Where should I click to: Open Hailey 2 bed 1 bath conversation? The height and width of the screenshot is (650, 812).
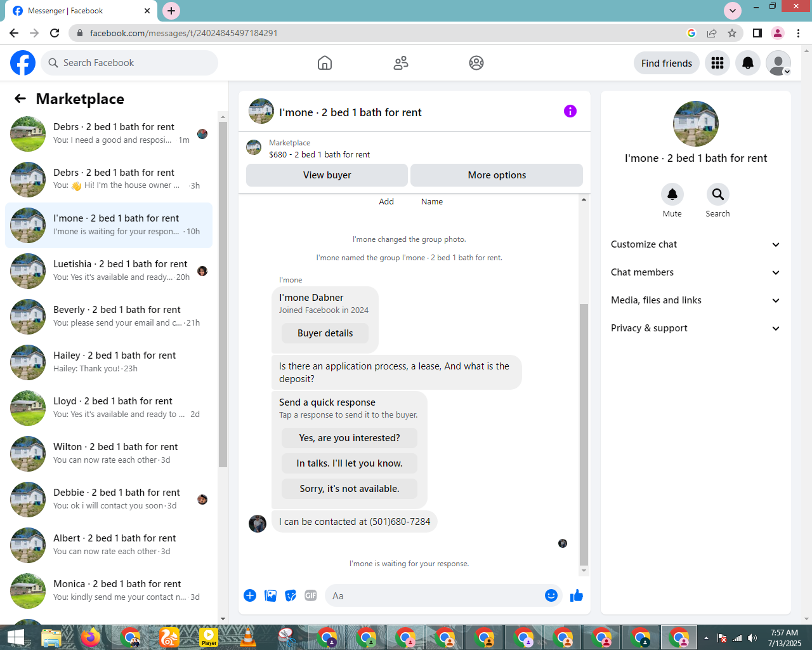pyautogui.click(x=108, y=362)
